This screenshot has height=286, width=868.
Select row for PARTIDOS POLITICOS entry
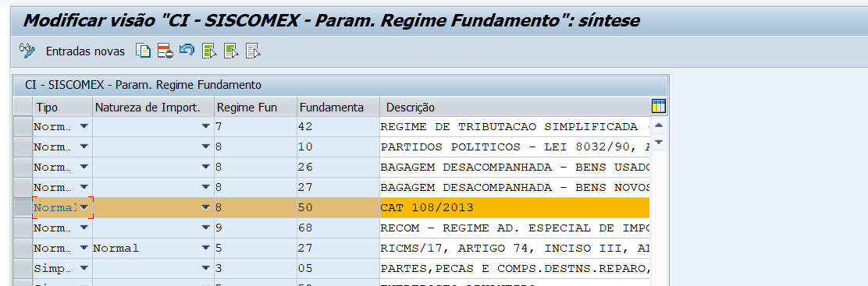click(x=23, y=147)
